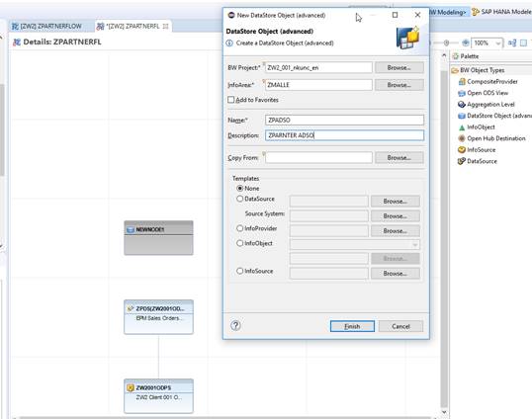Screen dimensions: 532x419
Task: Maximize the New DataStore Object dialog
Action: [x=395, y=15]
